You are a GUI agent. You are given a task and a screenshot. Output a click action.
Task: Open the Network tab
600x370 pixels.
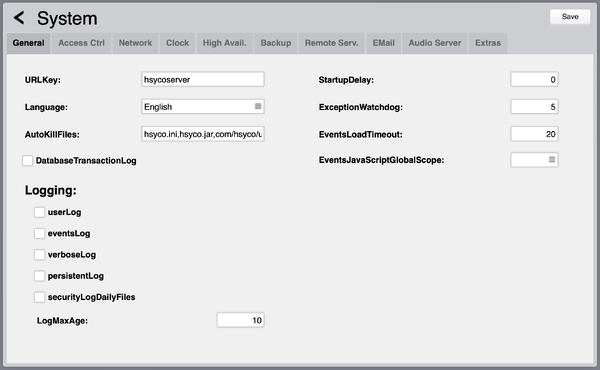pos(135,43)
